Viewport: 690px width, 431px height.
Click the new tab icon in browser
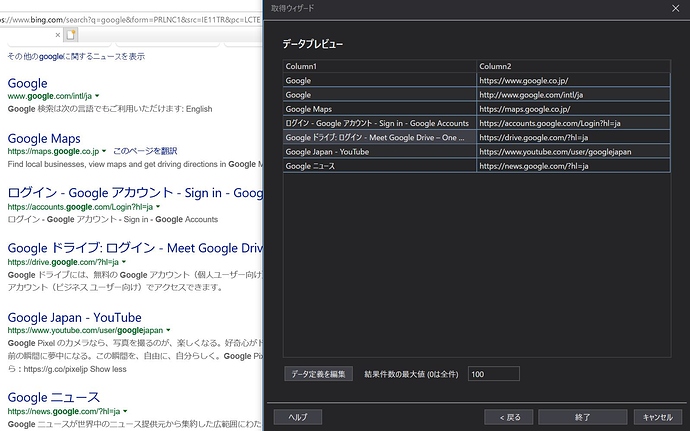(71, 35)
